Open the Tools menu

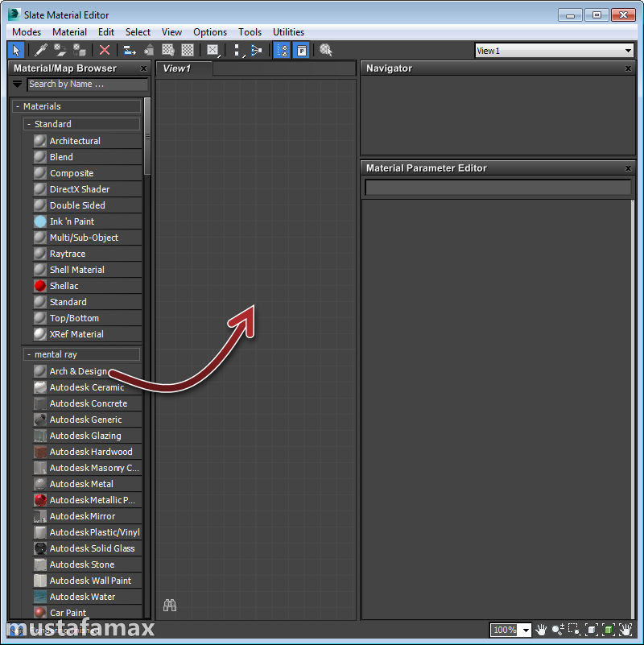(250, 32)
